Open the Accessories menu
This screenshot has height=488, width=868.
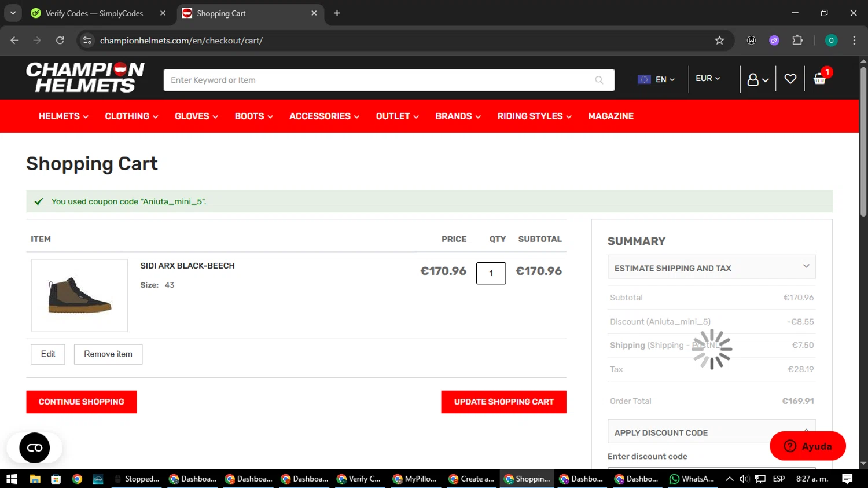pyautogui.click(x=324, y=116)
